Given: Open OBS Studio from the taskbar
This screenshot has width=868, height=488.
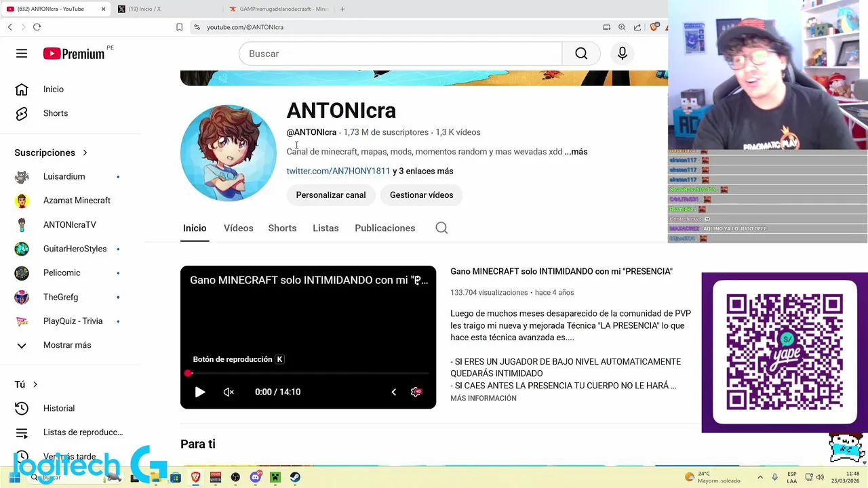Looking at the screenshot, I should click(235, 477).
